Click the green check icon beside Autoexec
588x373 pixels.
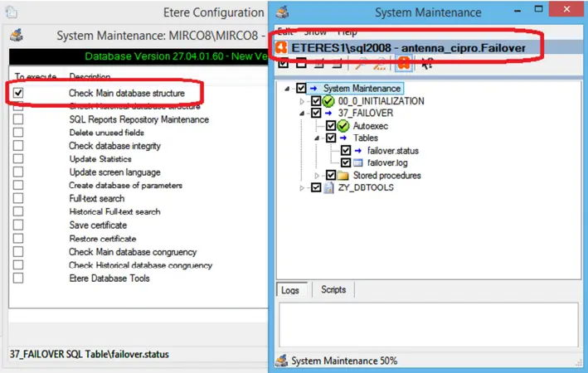[343, 126]
